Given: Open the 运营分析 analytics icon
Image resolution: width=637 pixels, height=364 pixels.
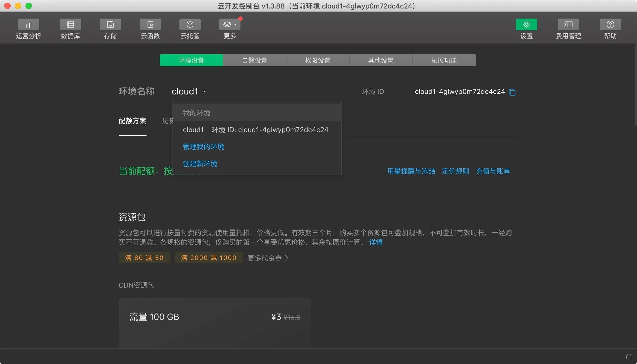Looking at the screenshot, I should (28, 25).
